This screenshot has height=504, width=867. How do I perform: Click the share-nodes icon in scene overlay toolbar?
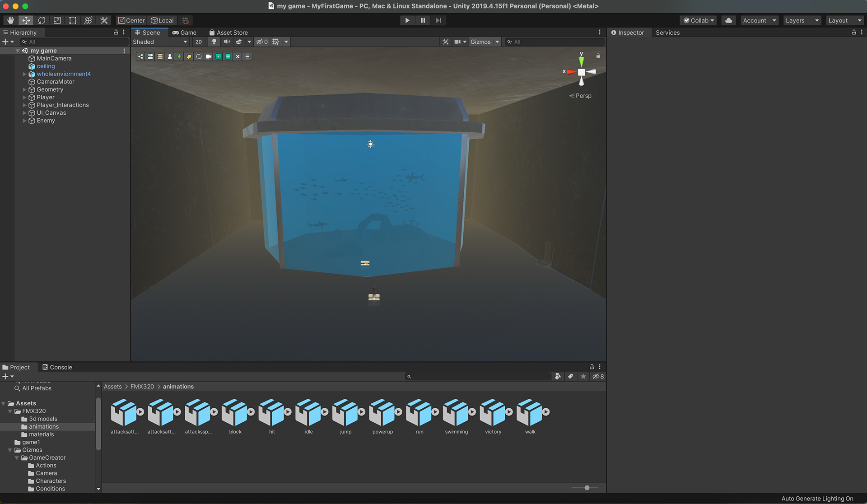pos(141,56)
